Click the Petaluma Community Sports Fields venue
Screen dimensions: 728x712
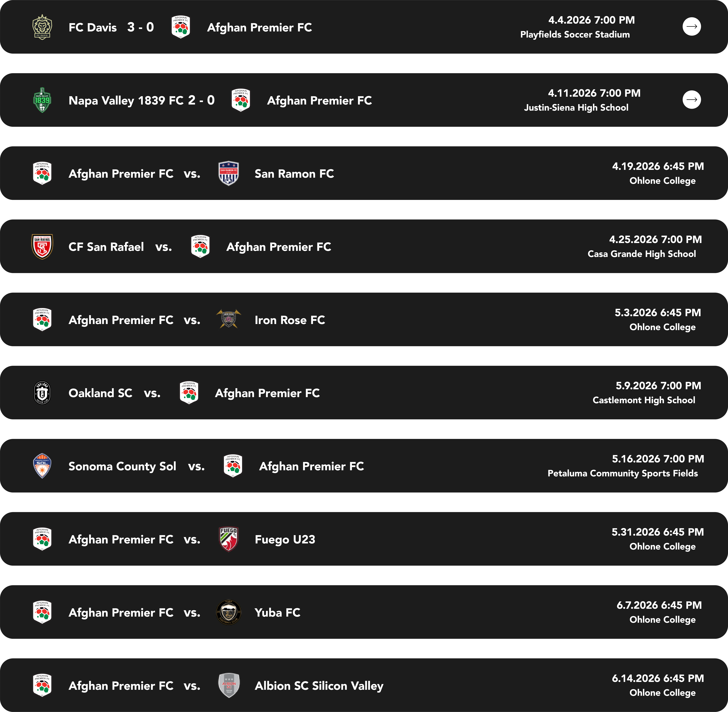tap(622, 473)
